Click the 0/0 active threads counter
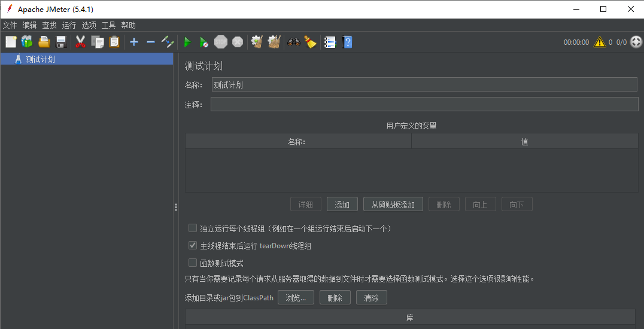Screen dimensions: 644x329 click(621, 42)
